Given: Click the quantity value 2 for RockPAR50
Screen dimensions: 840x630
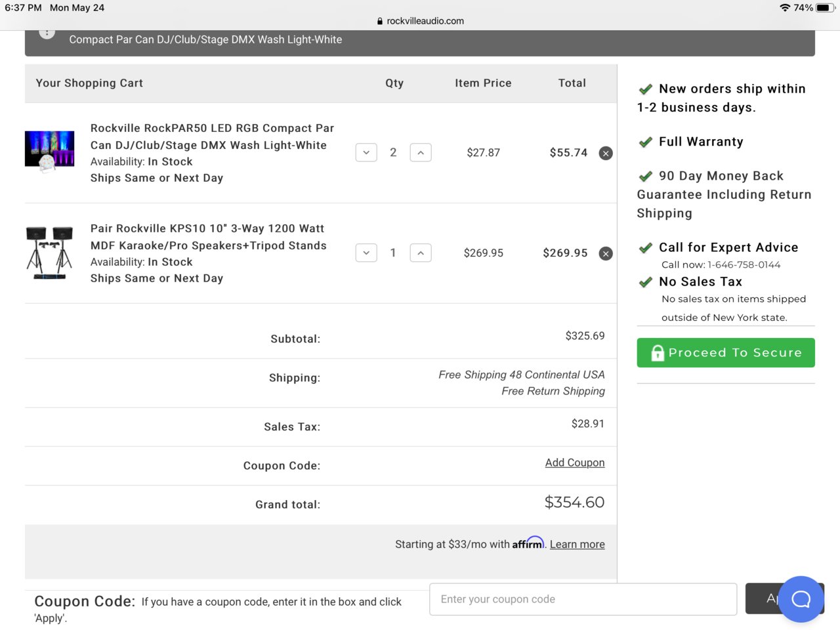Looking at the screenshot, I should coord(393,152).
